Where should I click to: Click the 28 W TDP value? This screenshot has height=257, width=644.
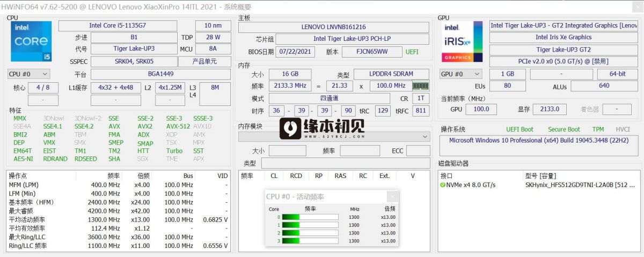tap(213, 38)
